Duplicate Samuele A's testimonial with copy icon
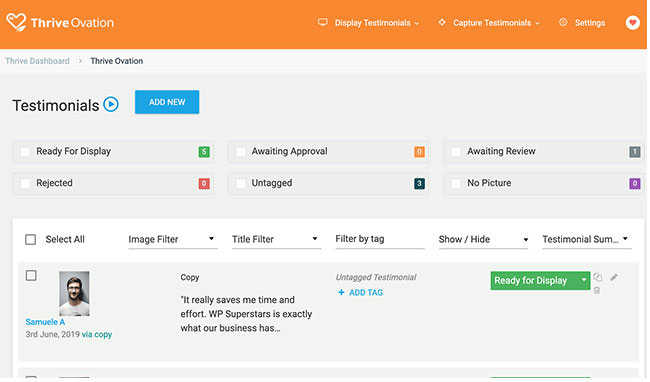Screen dimensions: 650x382 (597, 277)
